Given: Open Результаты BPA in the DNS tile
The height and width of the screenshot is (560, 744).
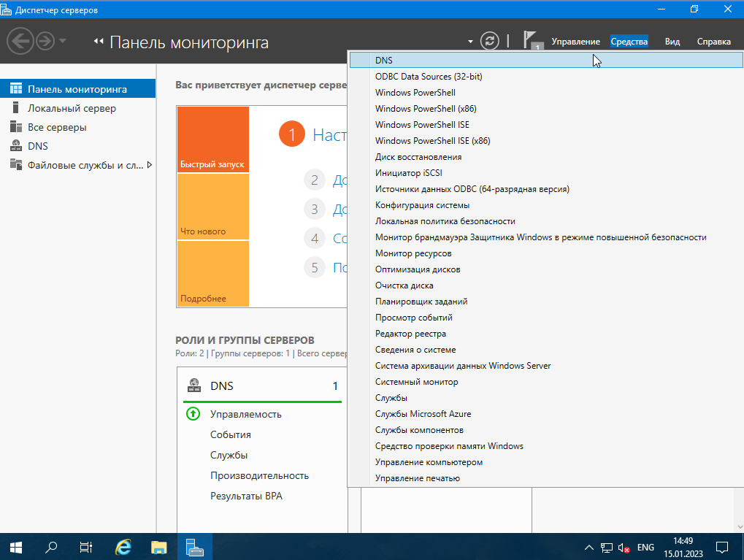Looking at the screenshot, I should [x=246, y=496].
